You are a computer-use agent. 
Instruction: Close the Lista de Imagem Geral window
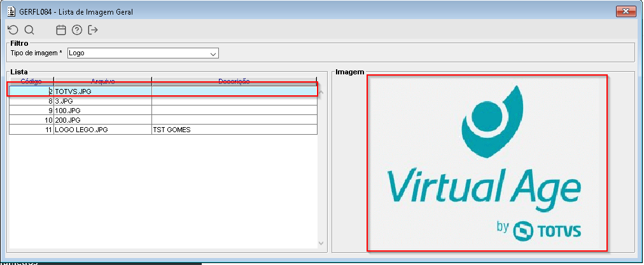[x=626, y=11]
